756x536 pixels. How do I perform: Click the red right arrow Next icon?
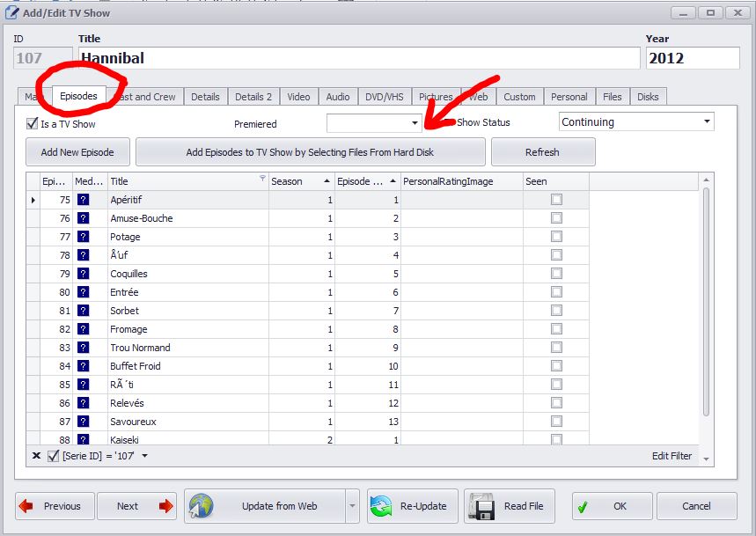pyautogui.click(x=165, y=506)
